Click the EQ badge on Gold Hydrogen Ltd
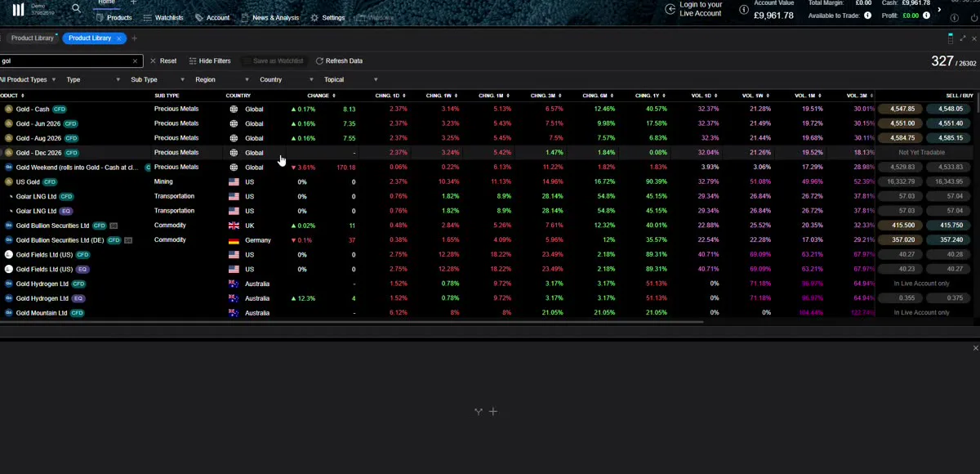 coord(78,298)
